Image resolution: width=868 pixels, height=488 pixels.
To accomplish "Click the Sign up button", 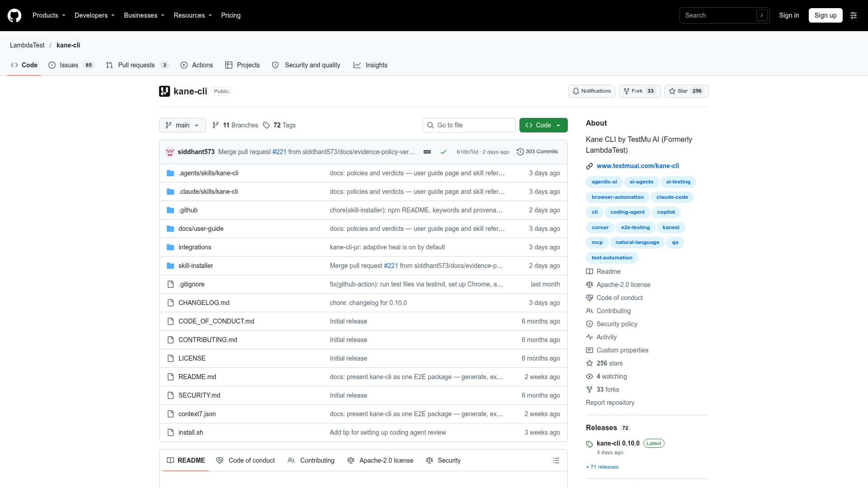I will tap(826, 15).
